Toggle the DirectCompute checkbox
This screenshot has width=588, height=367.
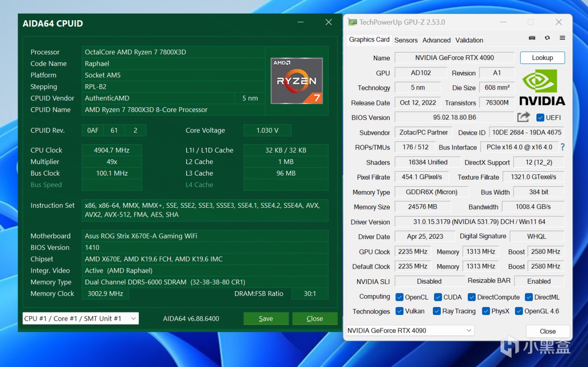[x=472, y=297]
